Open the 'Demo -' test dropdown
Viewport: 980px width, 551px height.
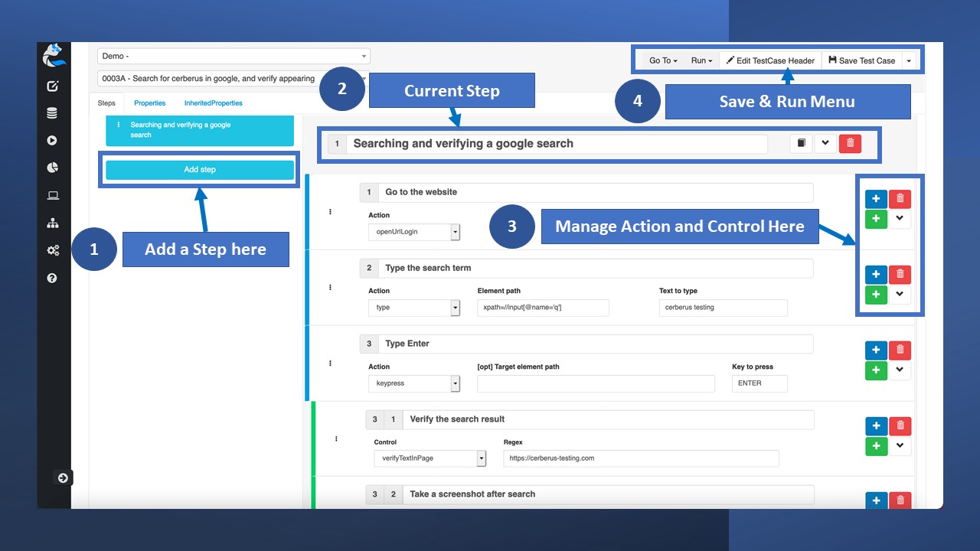(x=234, y=57)
